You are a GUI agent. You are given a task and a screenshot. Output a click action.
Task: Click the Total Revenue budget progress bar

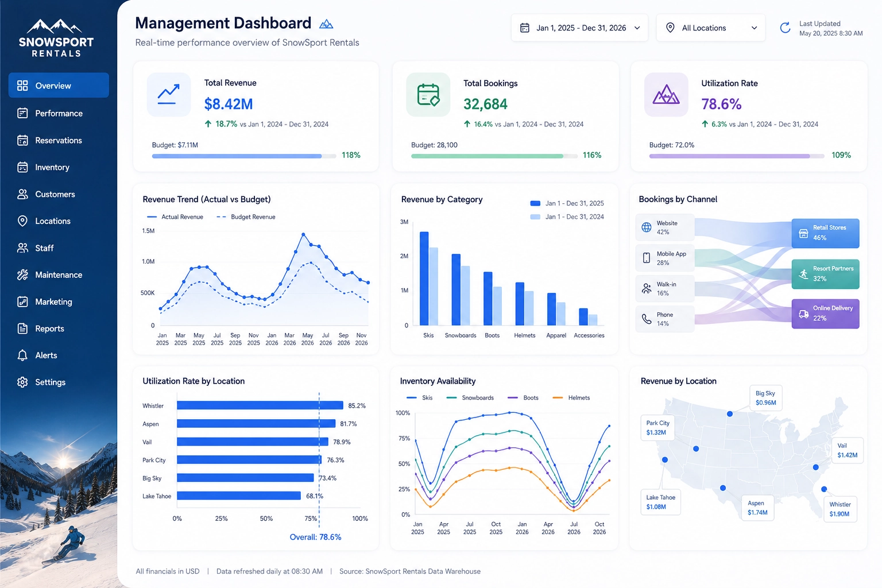pos(244,156)
